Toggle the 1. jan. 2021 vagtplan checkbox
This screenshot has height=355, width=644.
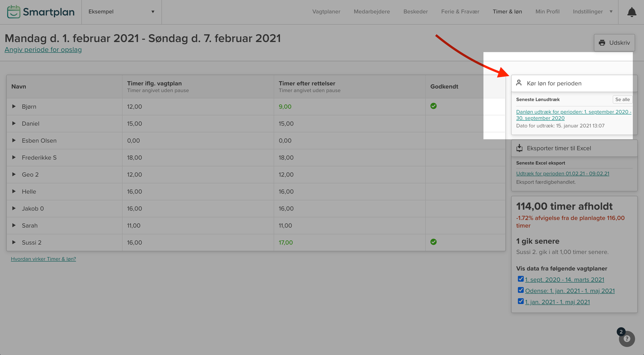click(x=520, y=301)
